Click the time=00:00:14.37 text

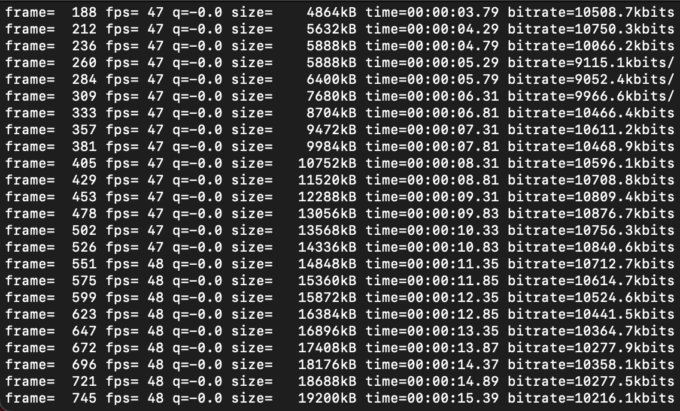point(432,365)
